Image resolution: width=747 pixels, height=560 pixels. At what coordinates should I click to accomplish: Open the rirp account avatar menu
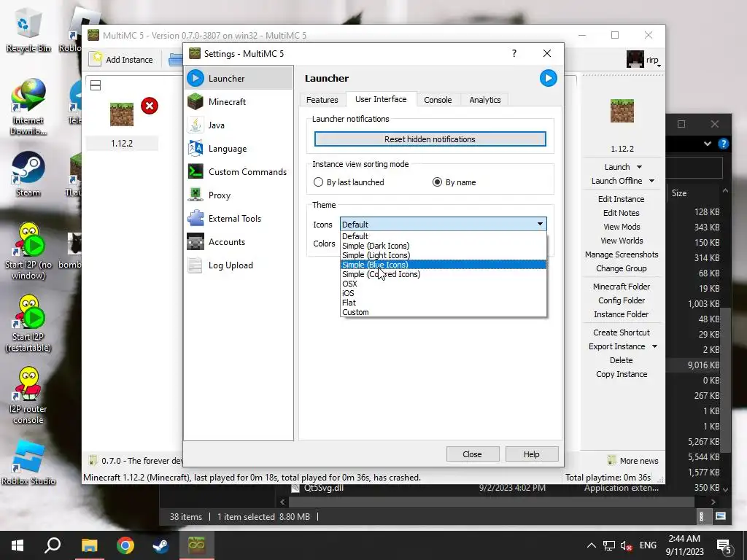coord(643,60)
